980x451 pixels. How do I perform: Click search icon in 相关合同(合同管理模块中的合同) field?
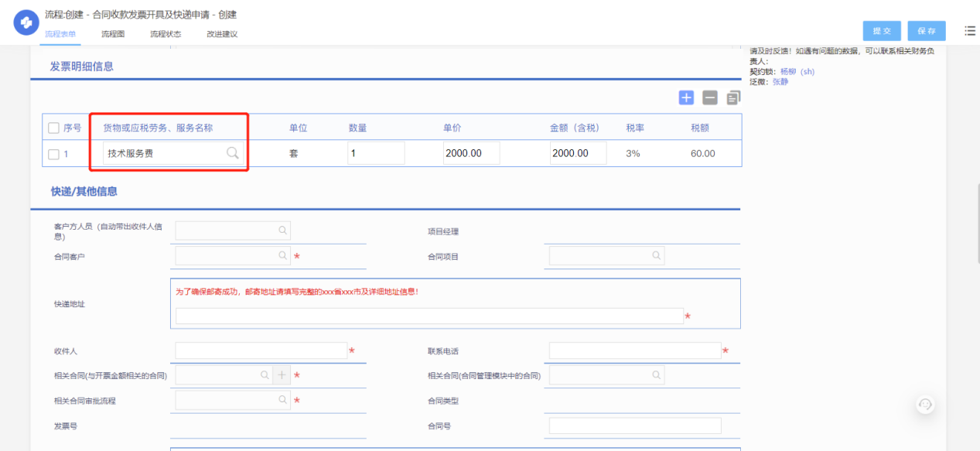click(x=657, y=375)
